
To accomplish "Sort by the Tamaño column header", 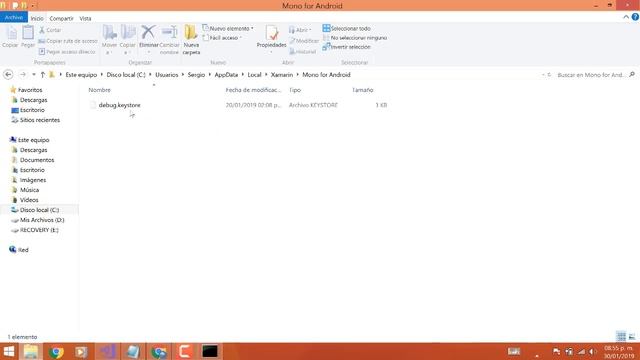I will [362, 90].
